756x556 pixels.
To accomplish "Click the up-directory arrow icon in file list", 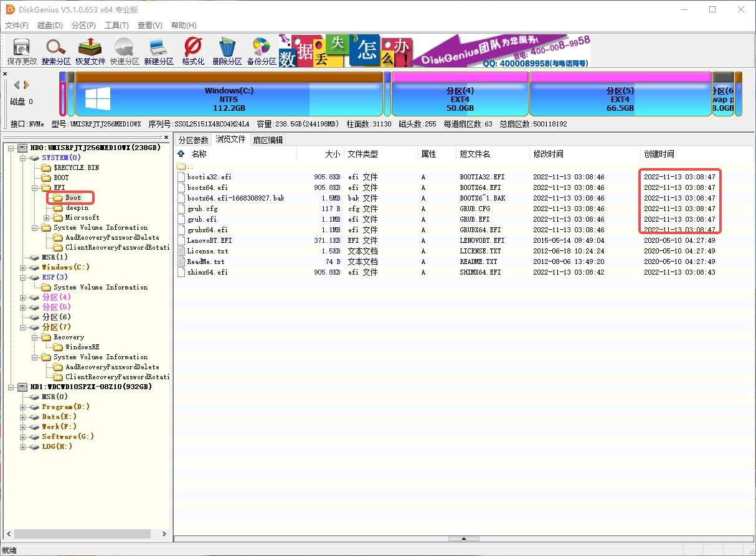I will 181,154.
